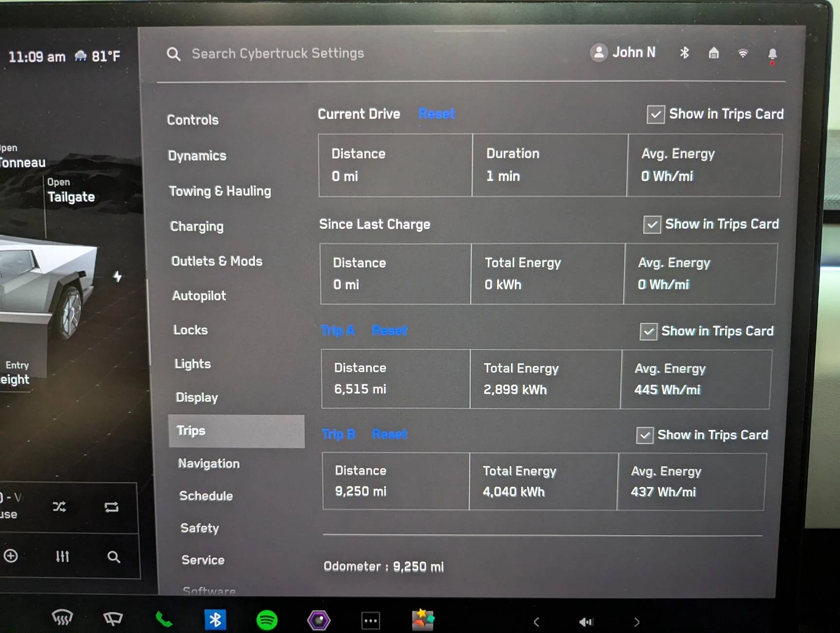Tap the Odometer : 9,250 mi reading
Viewport: 840px width, 633px height.
[383, 567]
